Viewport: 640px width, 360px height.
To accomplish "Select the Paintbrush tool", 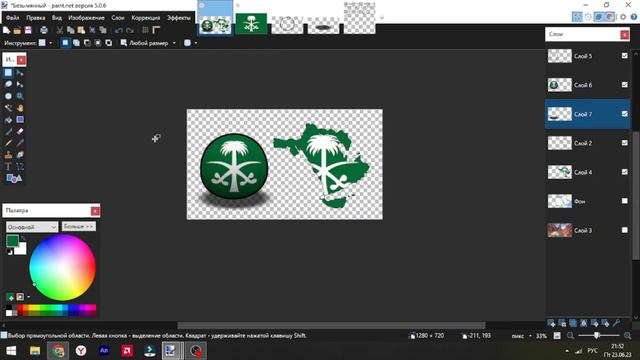I will [x=8, y=131].
